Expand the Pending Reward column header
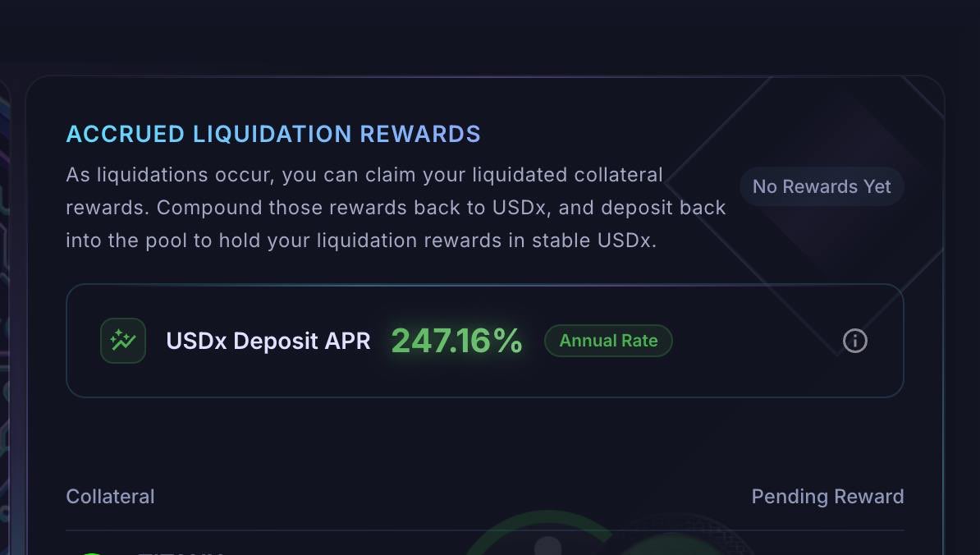This screenshot has height=555, width=980. [x=827, y=496]
